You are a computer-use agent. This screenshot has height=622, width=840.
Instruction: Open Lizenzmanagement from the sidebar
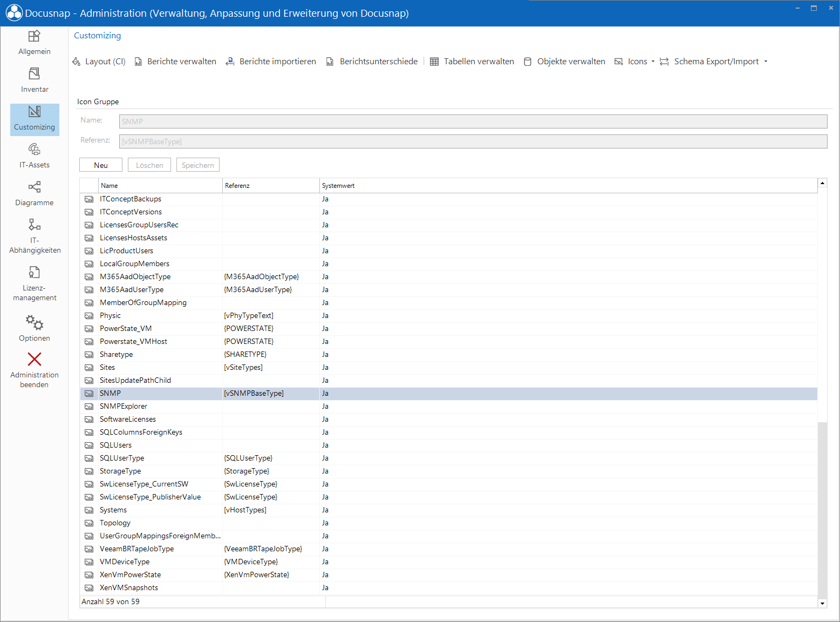(35, 283)
